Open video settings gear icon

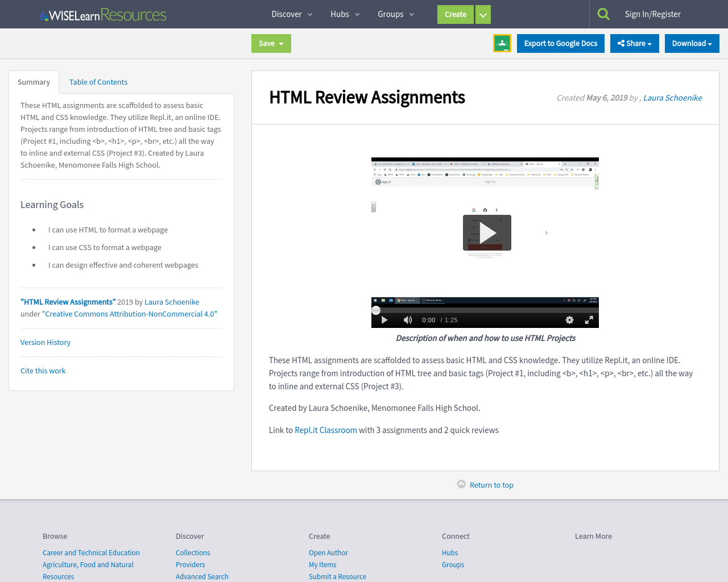tap(569, 320)
